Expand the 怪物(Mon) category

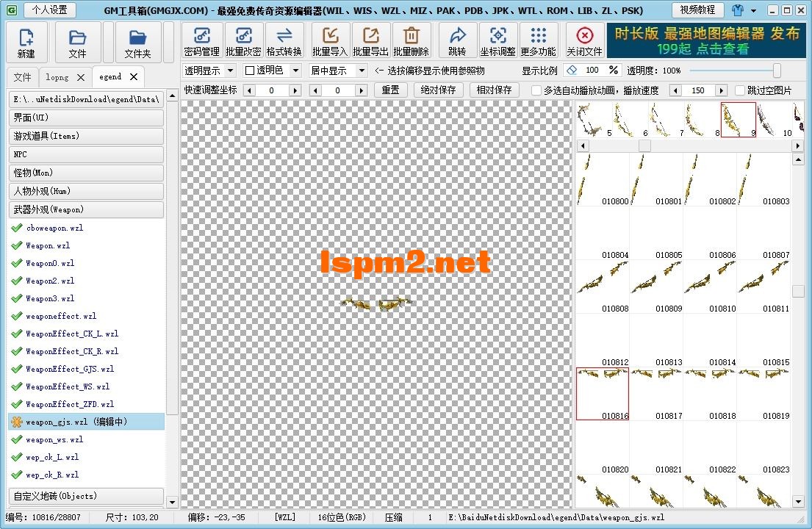[x=86, y=173]
